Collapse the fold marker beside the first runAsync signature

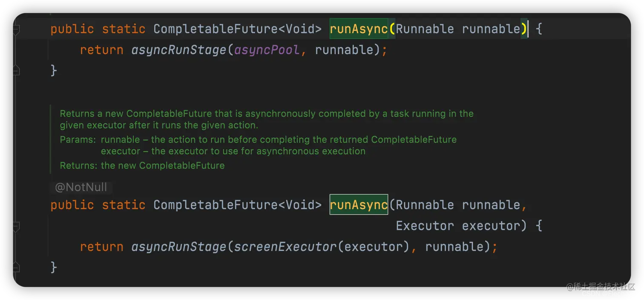pyautogui.click(x=16, y=29)
